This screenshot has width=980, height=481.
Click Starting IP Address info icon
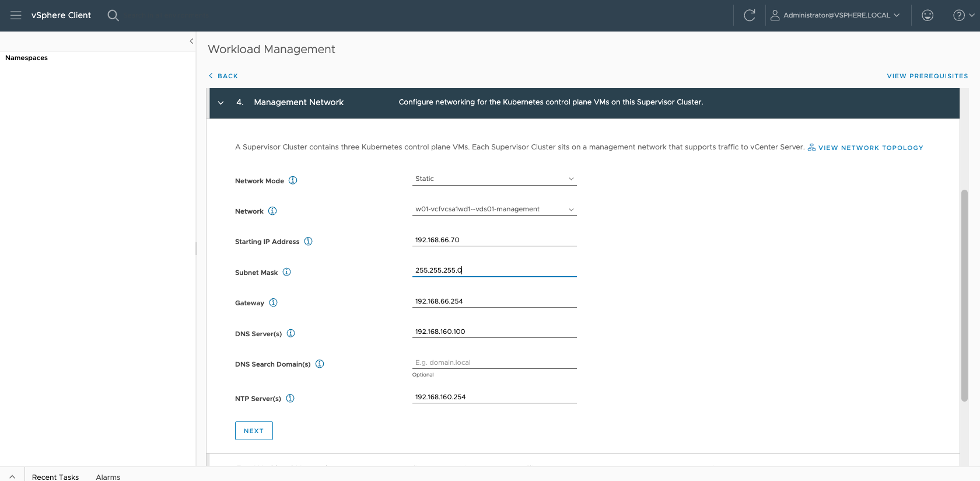pos(309,241)
